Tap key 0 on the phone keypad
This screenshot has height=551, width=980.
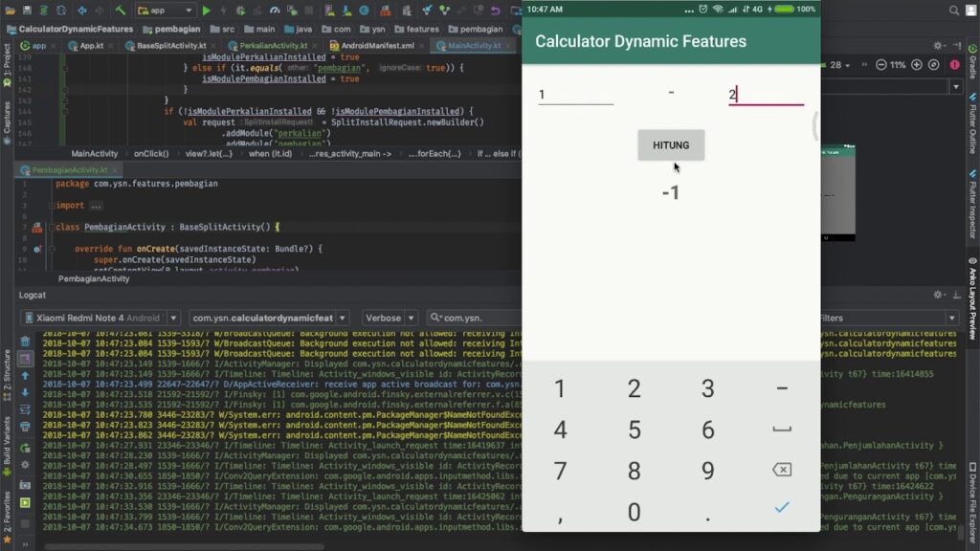pos(634,513)
